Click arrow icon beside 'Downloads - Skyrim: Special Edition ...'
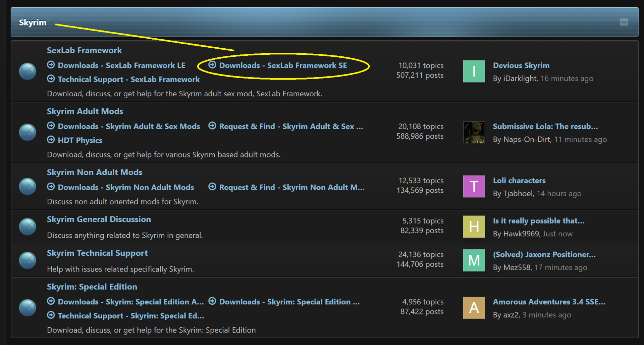Viewport: 644px width, 345px height. (212, 301)
